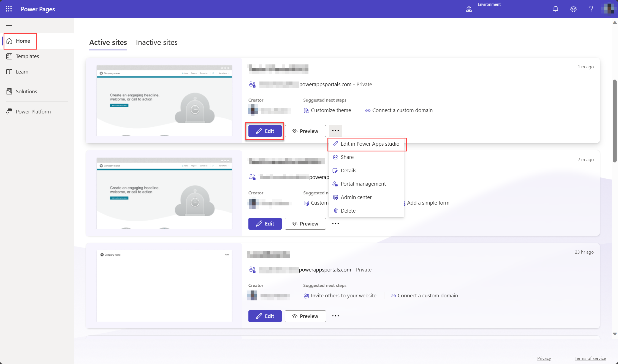The width and height of the screenshot is (618, 364).
Task: Click the Portal management menu item
Action: click(363, 183)
